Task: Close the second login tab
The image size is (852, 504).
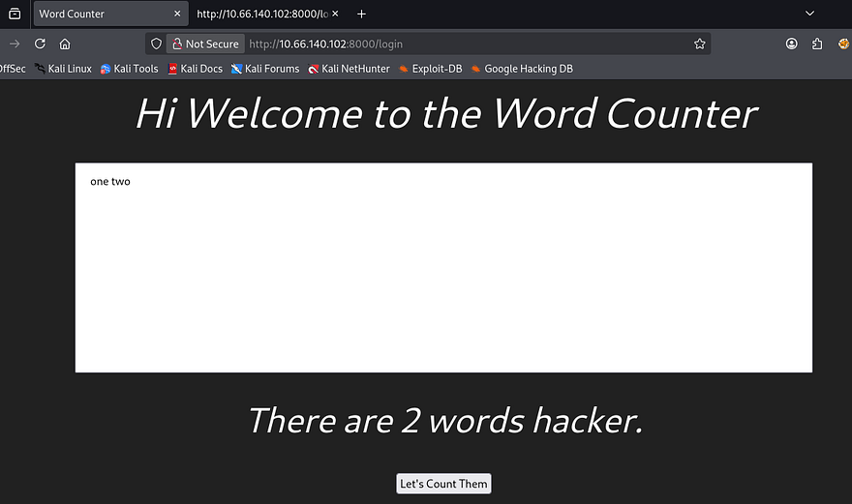Action: point(335,14)
